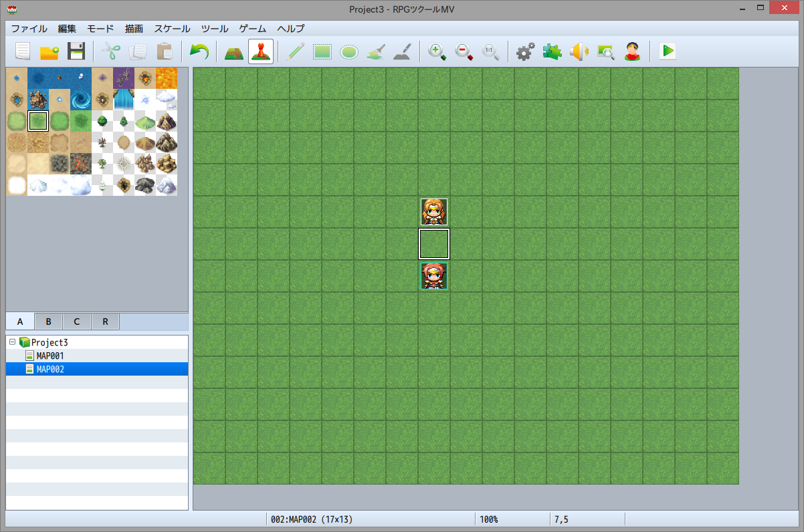
Task: Open the ファイル menu
Action: point(29,29)
